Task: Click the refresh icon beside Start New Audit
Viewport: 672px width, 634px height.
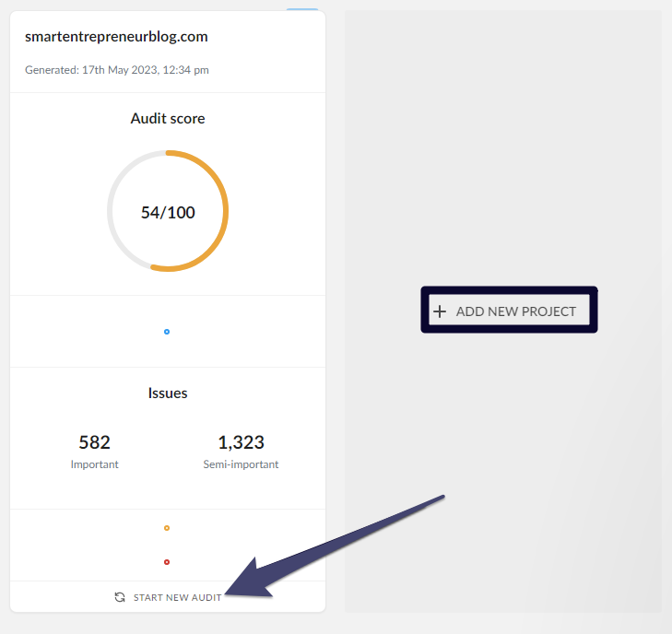Action: (120, 597)
